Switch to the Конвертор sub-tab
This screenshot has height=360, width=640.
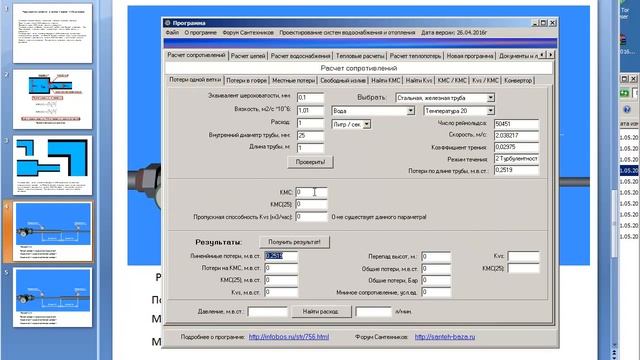click(518, 80)
